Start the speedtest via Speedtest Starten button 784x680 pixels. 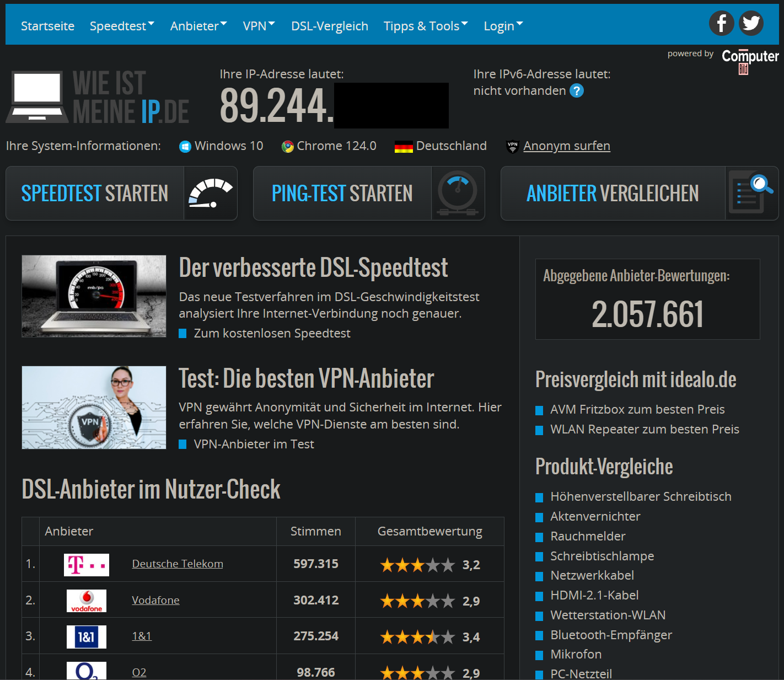pos(121,194)
